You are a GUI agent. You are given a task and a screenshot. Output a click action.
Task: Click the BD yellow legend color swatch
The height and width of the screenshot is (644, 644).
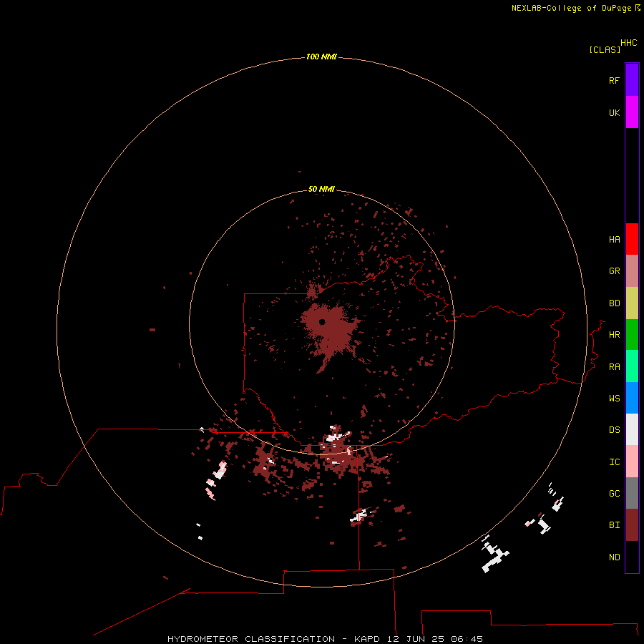pos(632,303)
